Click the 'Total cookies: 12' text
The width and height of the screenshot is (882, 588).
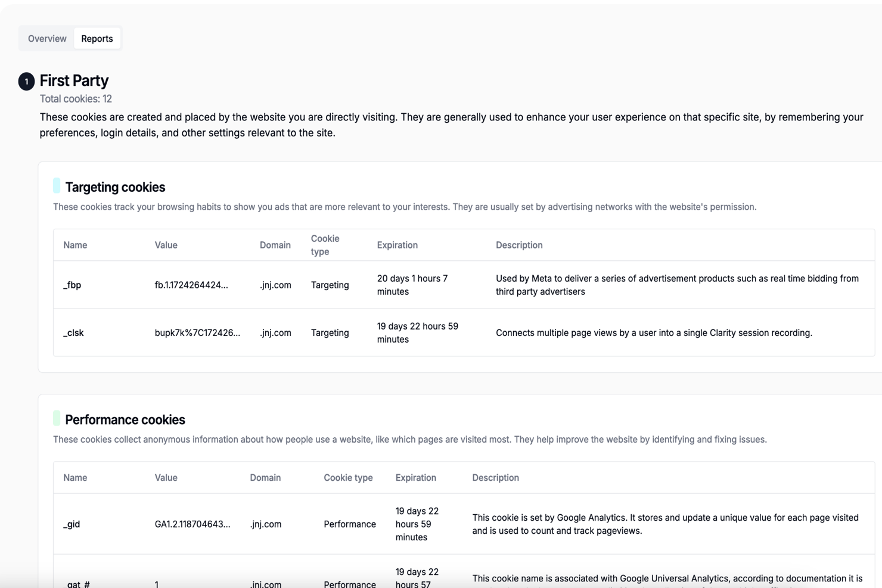click(x=76, y=99)
